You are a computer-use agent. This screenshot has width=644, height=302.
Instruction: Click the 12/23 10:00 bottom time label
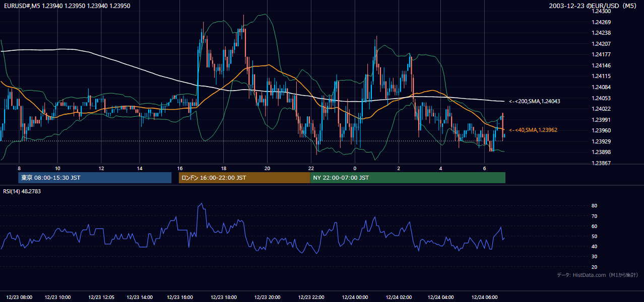click(57, 297)
